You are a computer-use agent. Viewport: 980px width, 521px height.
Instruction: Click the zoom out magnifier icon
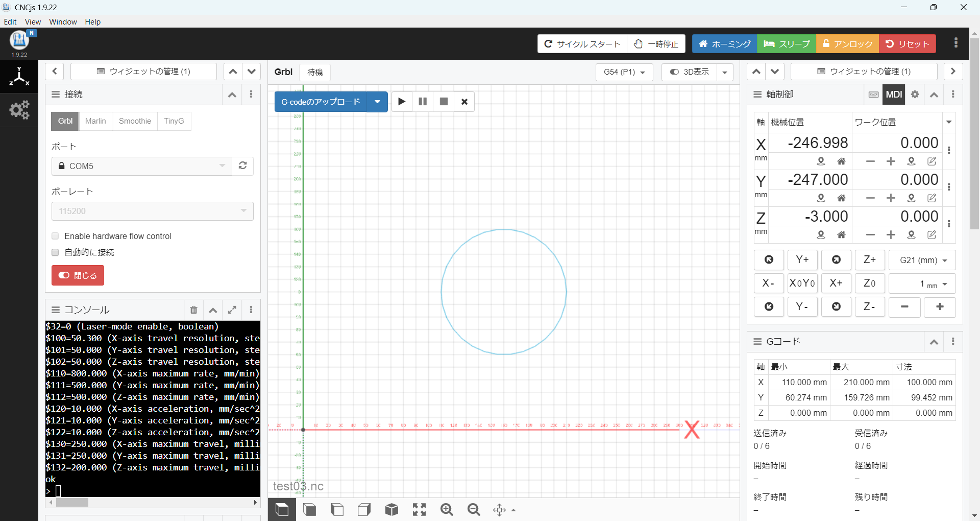[474, 510]
